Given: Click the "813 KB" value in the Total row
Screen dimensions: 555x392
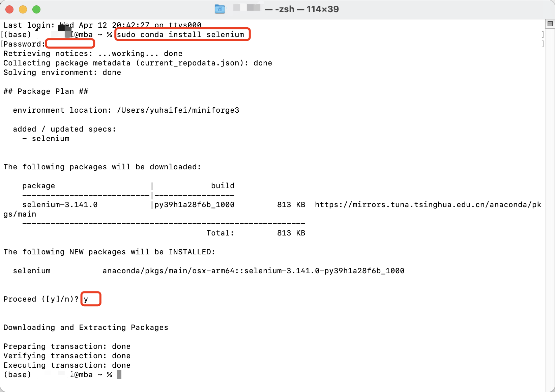Looking at the screenshot, I should point(291,233).
